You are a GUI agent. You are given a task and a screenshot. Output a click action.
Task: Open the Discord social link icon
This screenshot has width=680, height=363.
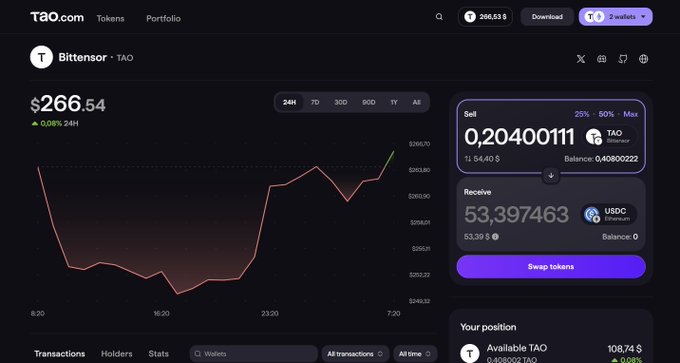click(602, 59)
